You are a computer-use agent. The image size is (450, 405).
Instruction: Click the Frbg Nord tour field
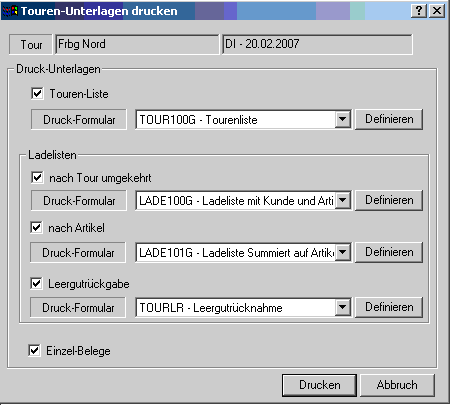pyautogui.click(x=137, y=44)
